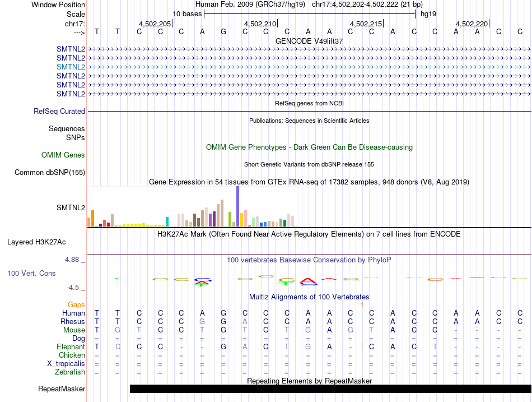Click the hg19 label beside scale bar

pyautogui.click(x=428, y=14)
